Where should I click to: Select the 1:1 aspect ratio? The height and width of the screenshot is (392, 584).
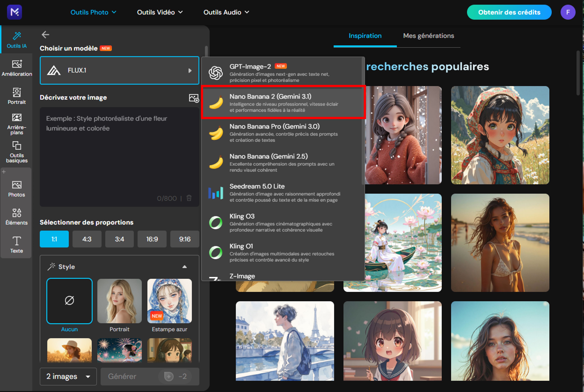54,239
